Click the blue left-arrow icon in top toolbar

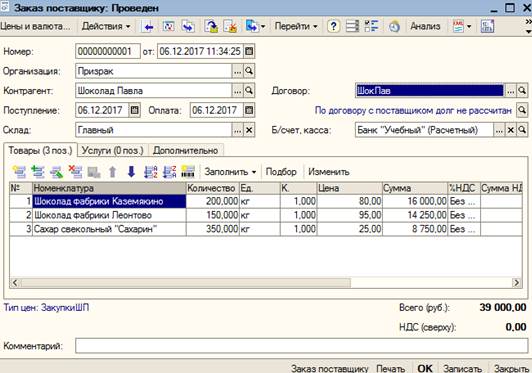(x=149, y=26)
